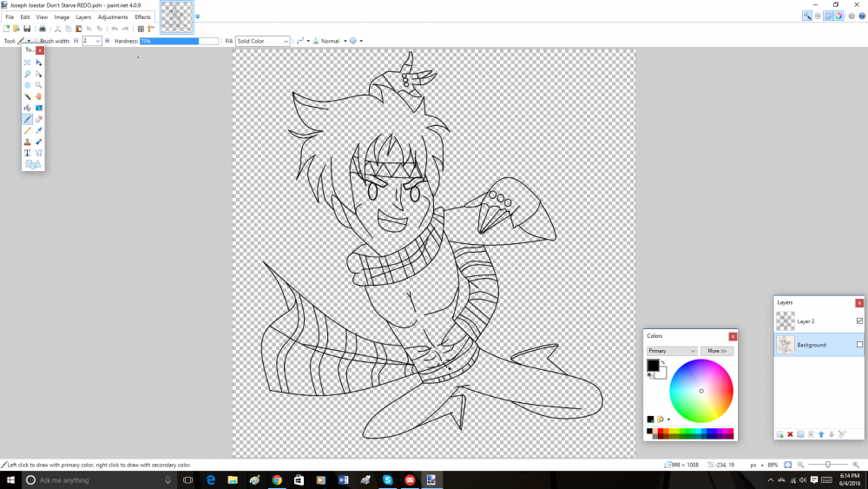Open the Layers menu

click(x=83, y=17)
